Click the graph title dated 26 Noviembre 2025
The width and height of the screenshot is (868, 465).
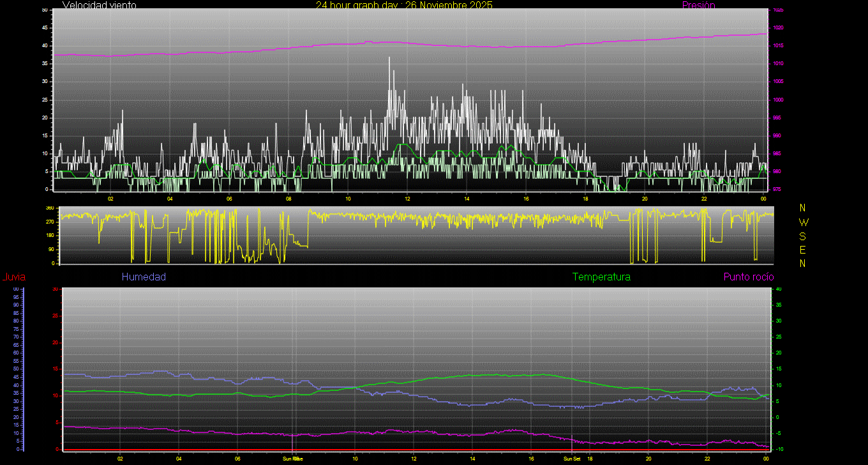point(404,5)
